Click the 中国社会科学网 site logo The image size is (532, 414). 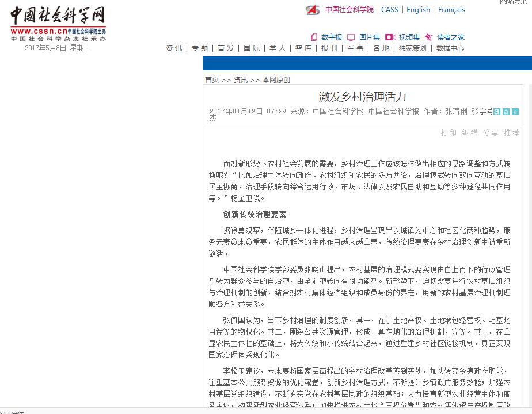point(58,23)
